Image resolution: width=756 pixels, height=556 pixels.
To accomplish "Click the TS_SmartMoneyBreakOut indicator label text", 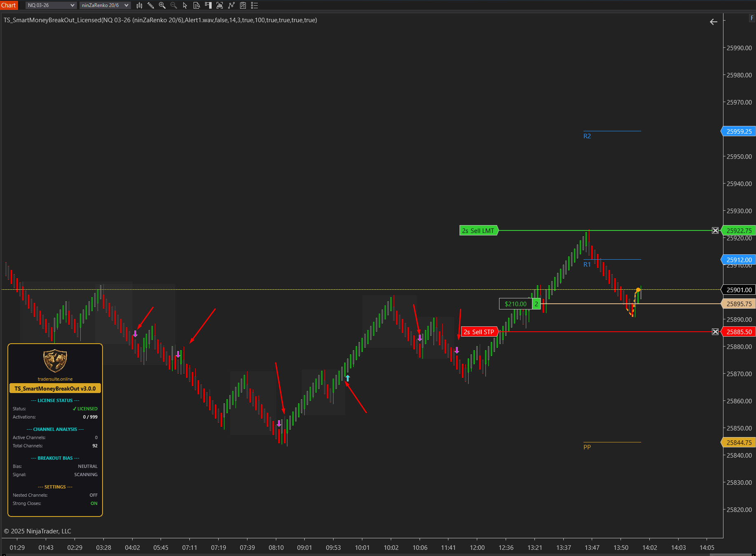I will pyautogui.click(x=160, y=20).
